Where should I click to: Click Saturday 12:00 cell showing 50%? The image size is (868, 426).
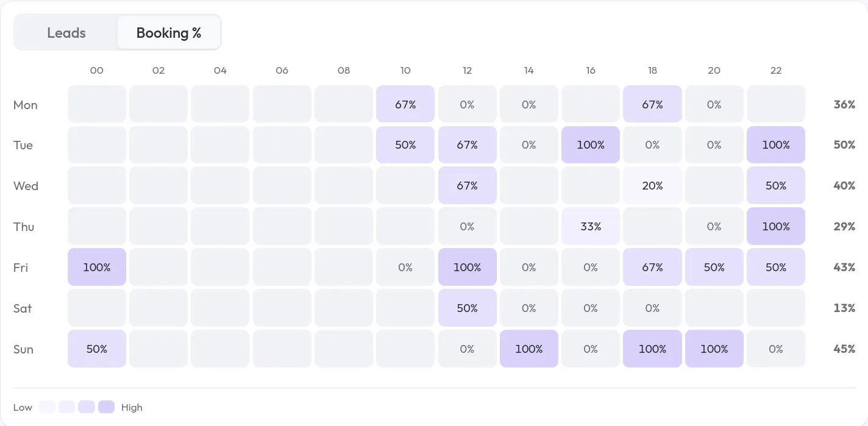pyautogui.click(x=467, y=308)
